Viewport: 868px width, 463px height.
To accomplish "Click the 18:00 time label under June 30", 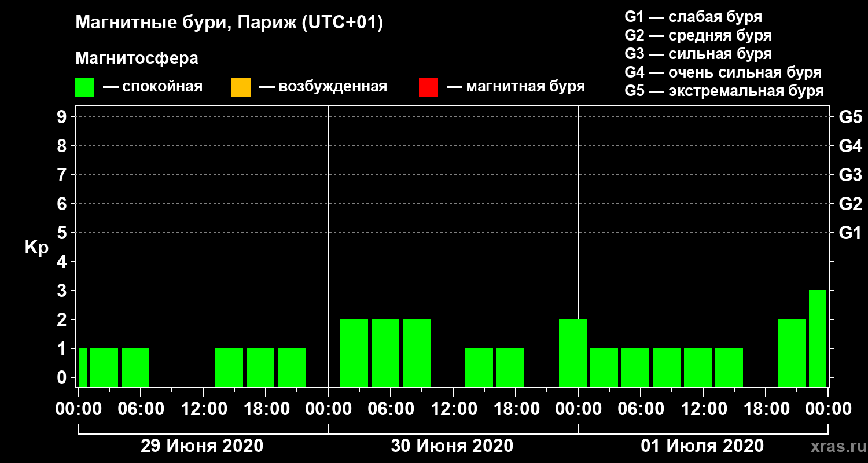I will [518, 409].
